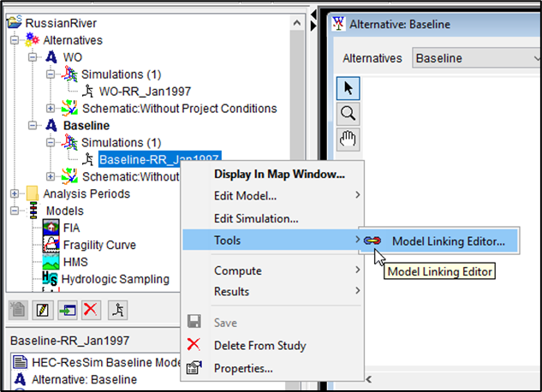Click runner icon beside Baseline-RR_Jan1997

(x=88, y=159)
